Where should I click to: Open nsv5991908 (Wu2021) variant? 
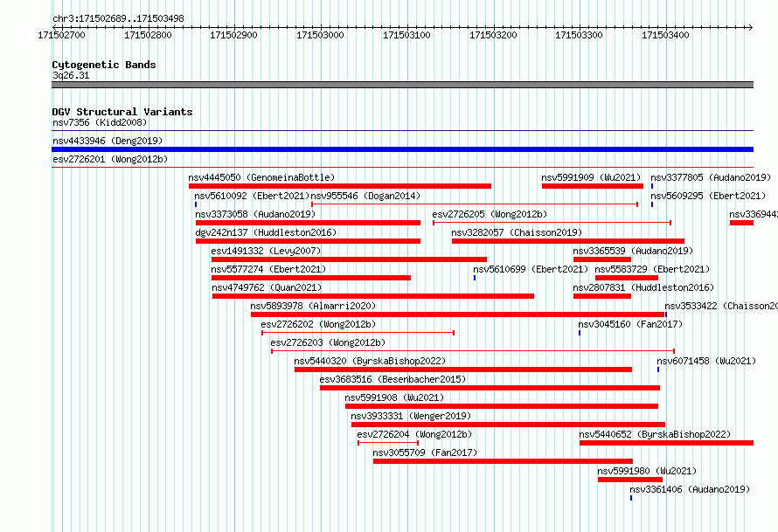coord(394,397)
